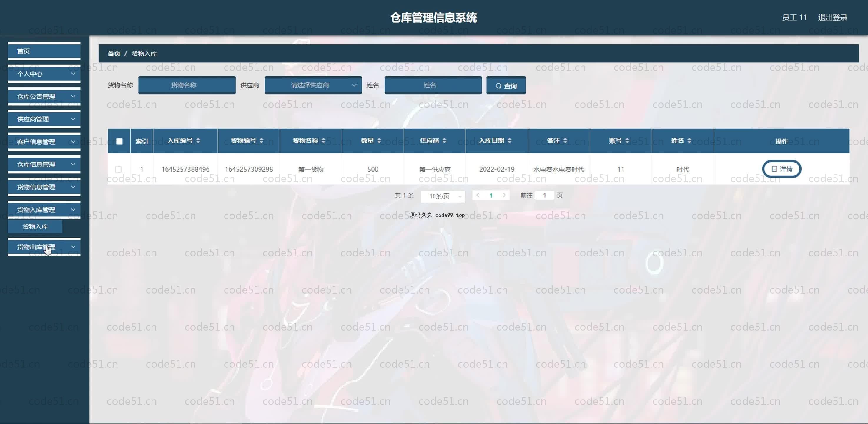868x424 pixels.
Task: Open 详情 for first record
Action: click(782, 169)
